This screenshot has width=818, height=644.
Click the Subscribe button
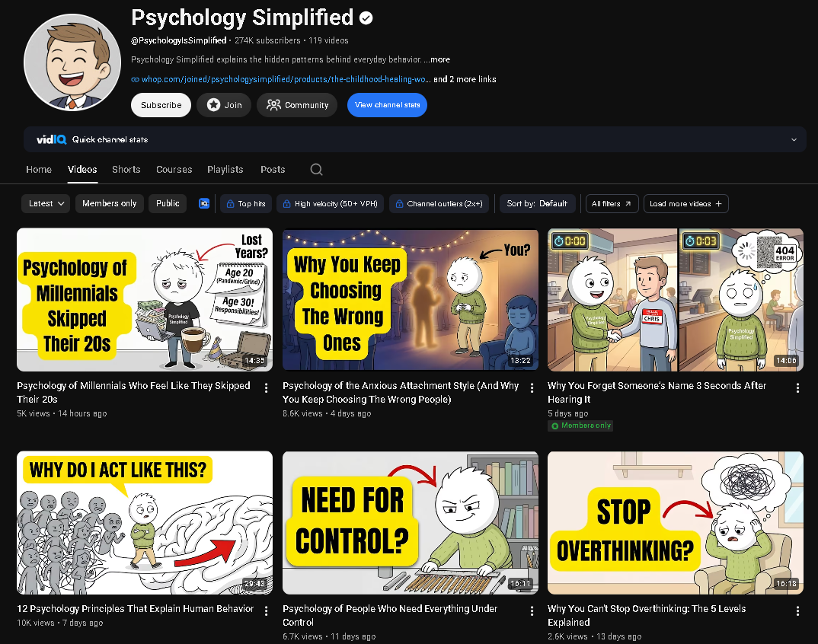tap(161, 105)
